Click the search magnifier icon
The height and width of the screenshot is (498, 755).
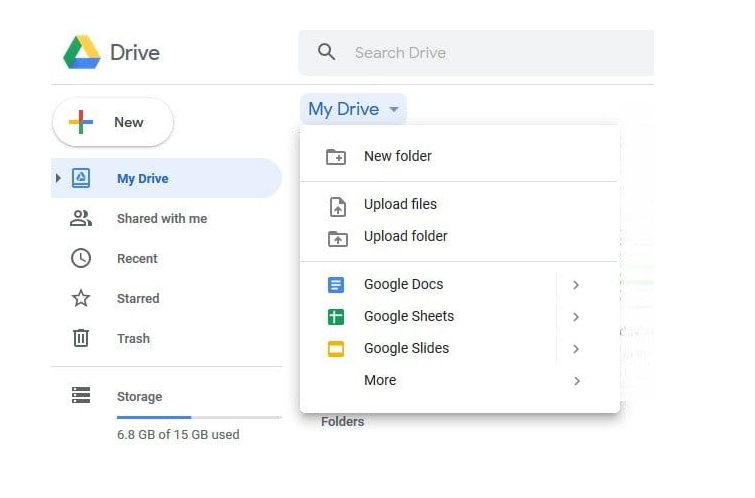[326, 52]
